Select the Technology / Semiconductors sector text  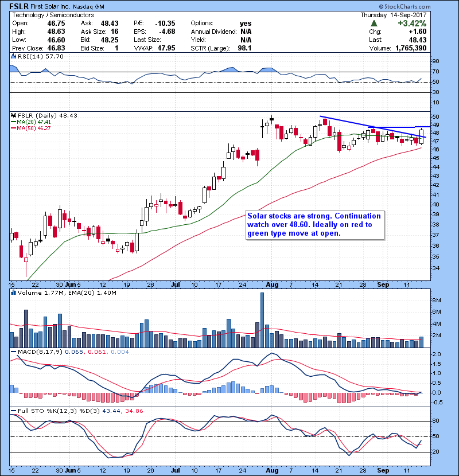point(53,15)
